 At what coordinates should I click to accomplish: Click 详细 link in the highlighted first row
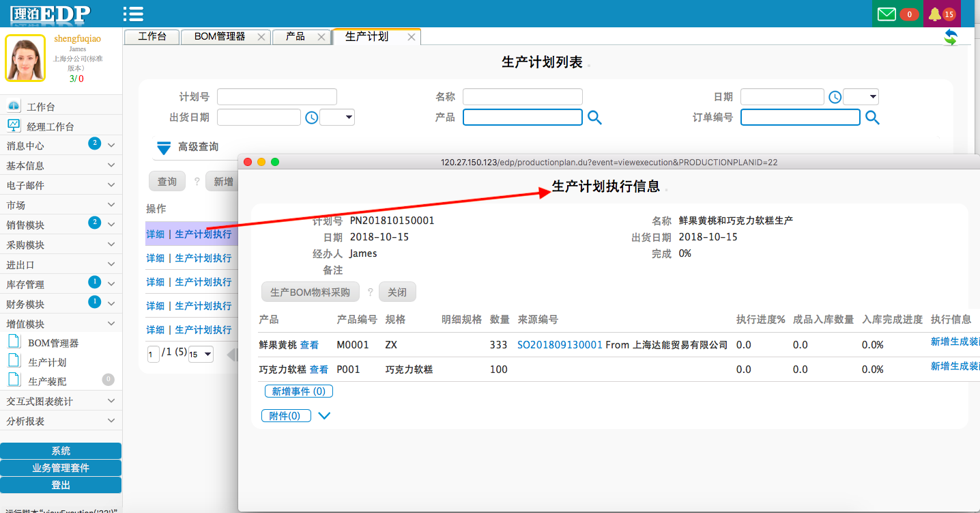(155, 234)
